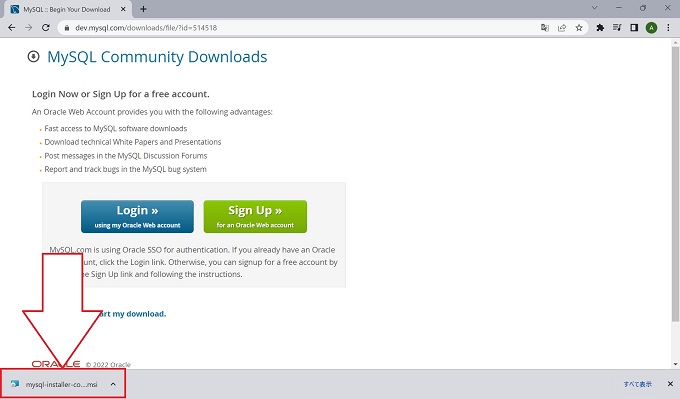680x399 pixels.
Task: Click text 'Post messages in the MySQL Discussion Forums'
Action: tap(126, 156)
